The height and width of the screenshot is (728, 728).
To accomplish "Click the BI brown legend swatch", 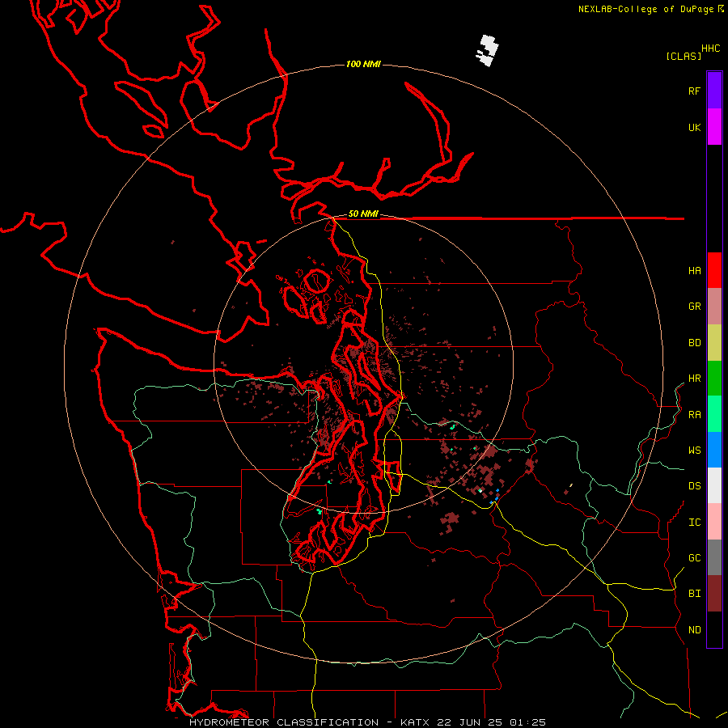I will 714,594.
